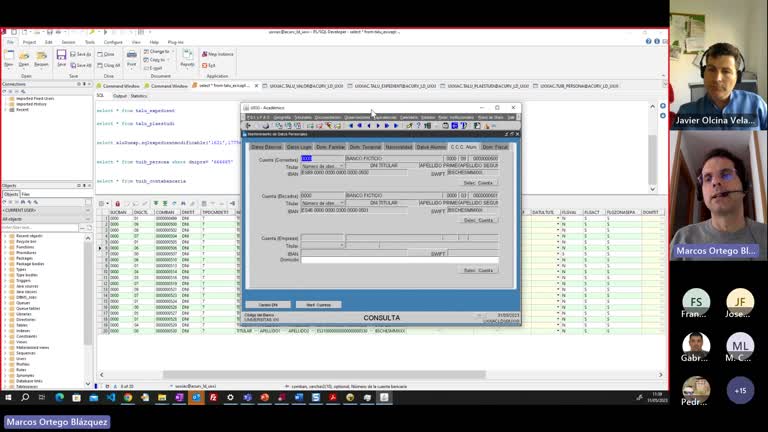
Task: Open the Tools menu
Action: [x=90, y=42]
